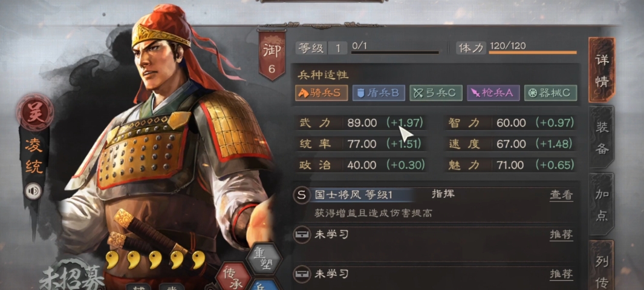Click the first unlearned skill slot icon
644x290 pixels.
pyautogui.click(x=301, y=235)
